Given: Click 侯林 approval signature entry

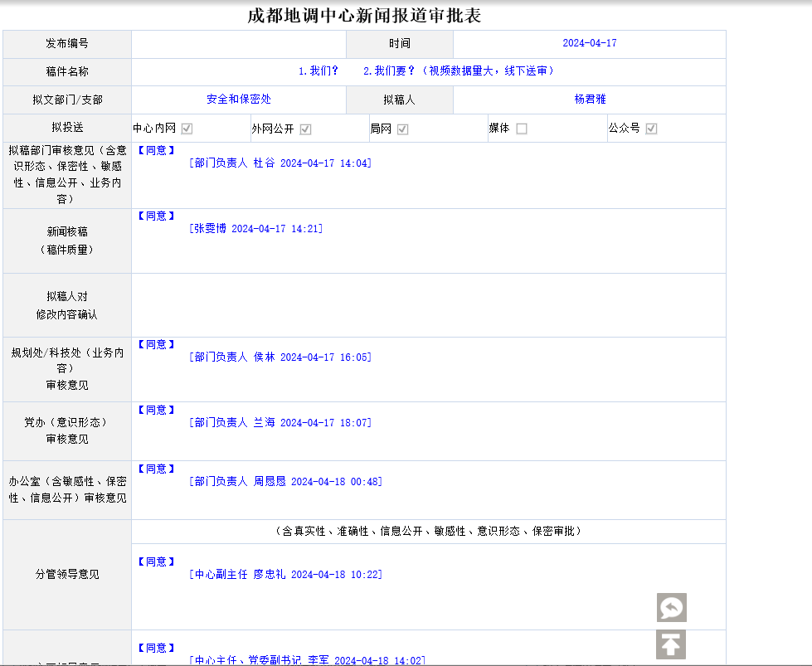Looking at the screenshot, I should [280, 357].
